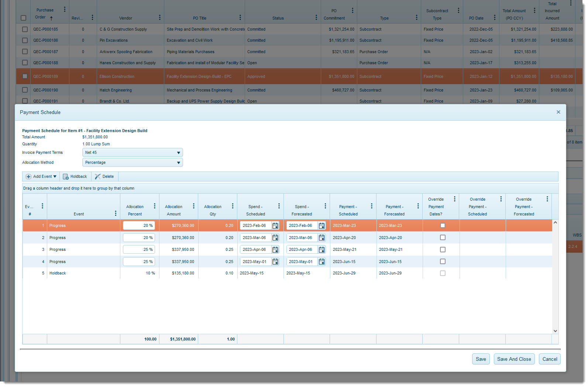588x387 pixels.
Task: Click the Cancel button
Action: point(549,359)
